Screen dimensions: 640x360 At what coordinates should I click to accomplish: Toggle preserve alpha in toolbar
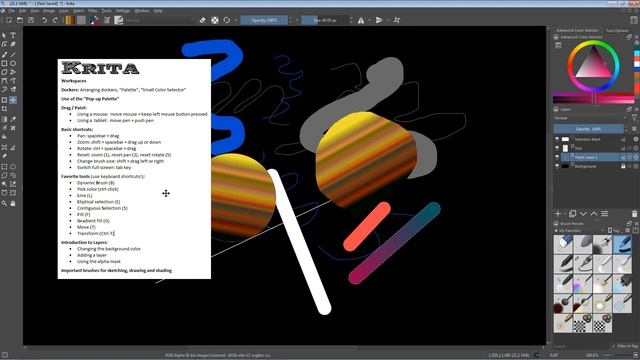tap(215, 20)
